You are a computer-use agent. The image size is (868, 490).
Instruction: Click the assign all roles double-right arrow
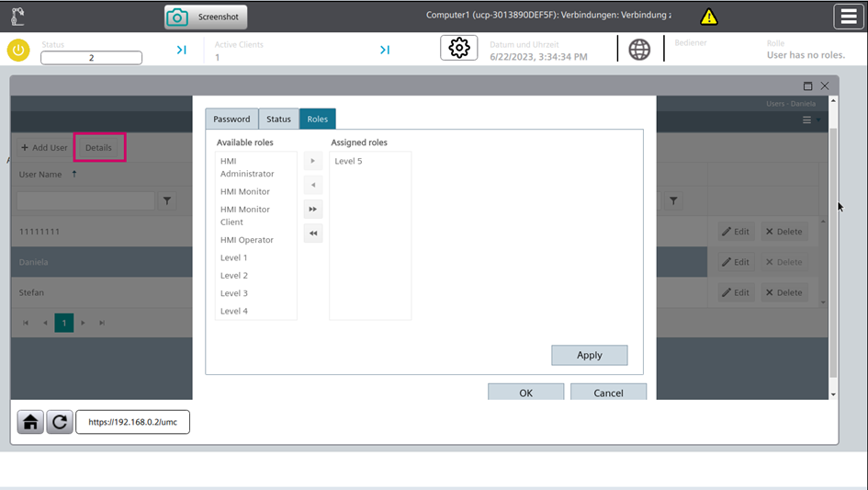tap(313, 209)
